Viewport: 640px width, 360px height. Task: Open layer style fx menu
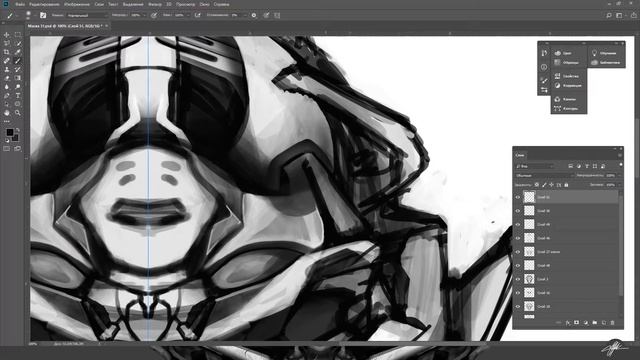[x=568, y=322]
